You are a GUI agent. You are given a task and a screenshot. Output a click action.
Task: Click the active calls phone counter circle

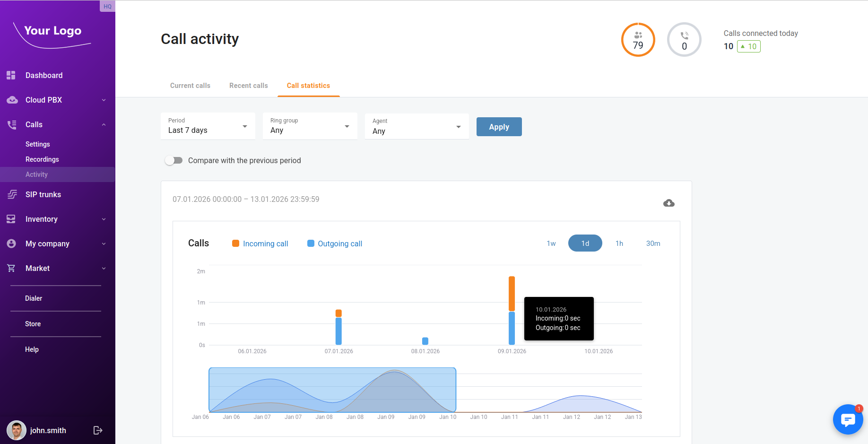coord(684,40)
